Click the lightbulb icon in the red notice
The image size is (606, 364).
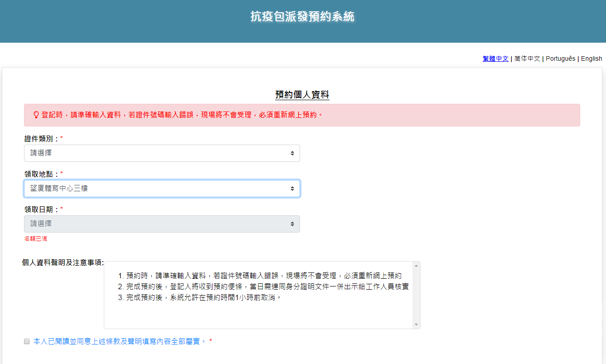(36, 115)
